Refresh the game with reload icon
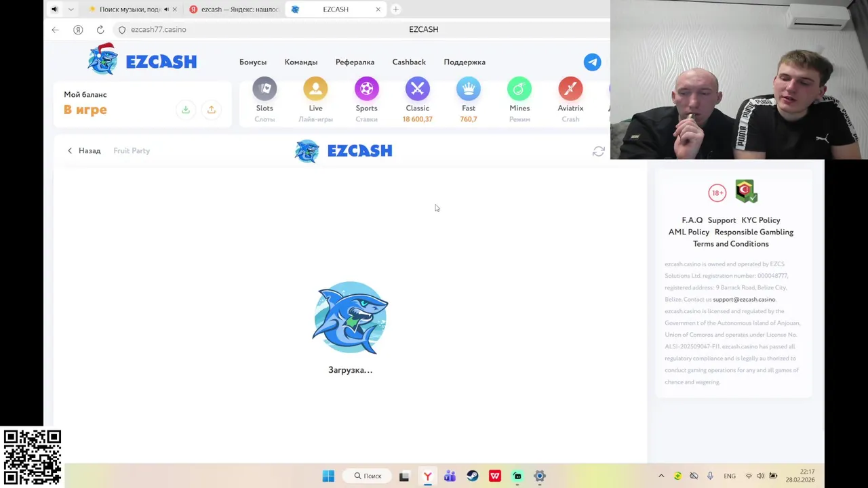This screenshot has width=868, height=488. point(598,151)
